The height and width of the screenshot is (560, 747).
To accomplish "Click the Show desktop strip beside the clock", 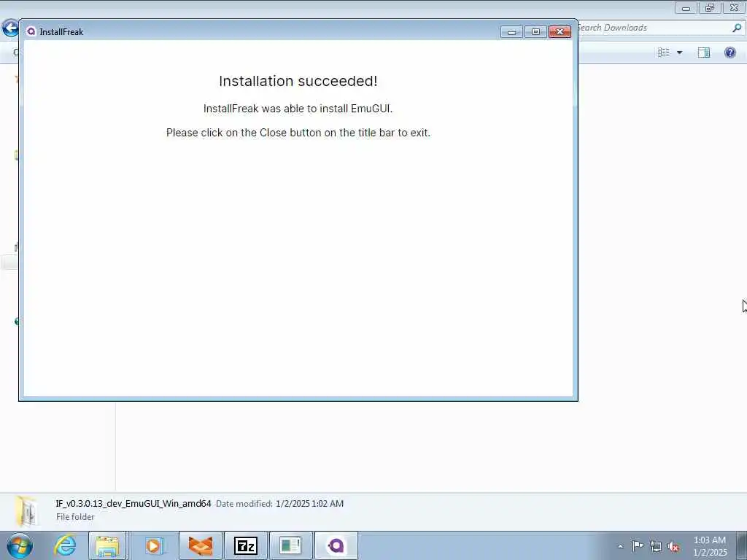I will coord(742,545).
